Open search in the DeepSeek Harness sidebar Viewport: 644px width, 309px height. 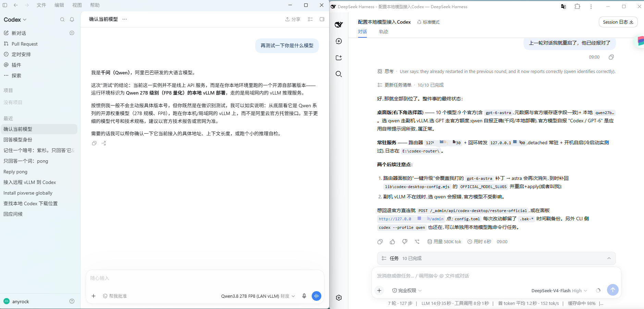coord(339,74)
